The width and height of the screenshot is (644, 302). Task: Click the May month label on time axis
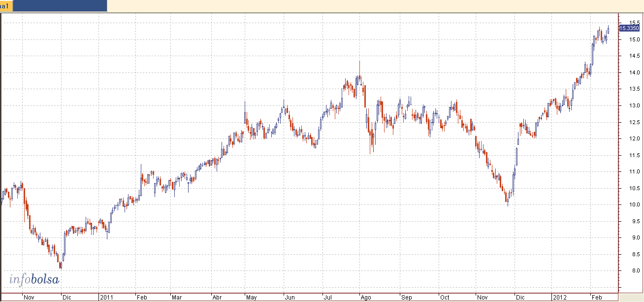click(x=252, y=298)
